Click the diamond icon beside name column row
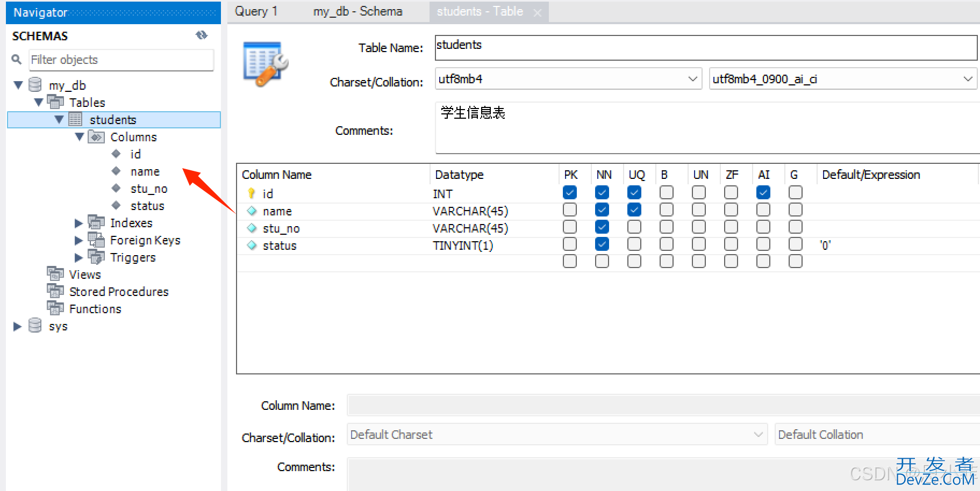This screenshot has width=980, height=491. pos(252,211)
